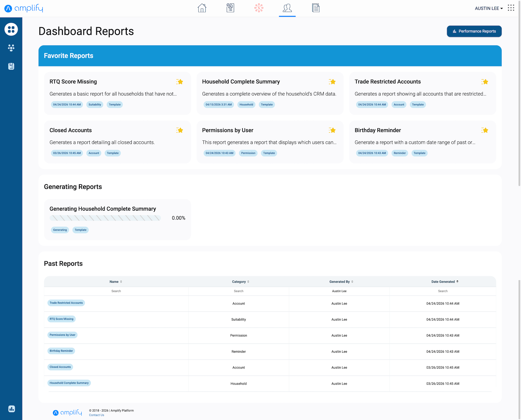
Task: Open the home icon in top navigation
Action: coord(202,8)
